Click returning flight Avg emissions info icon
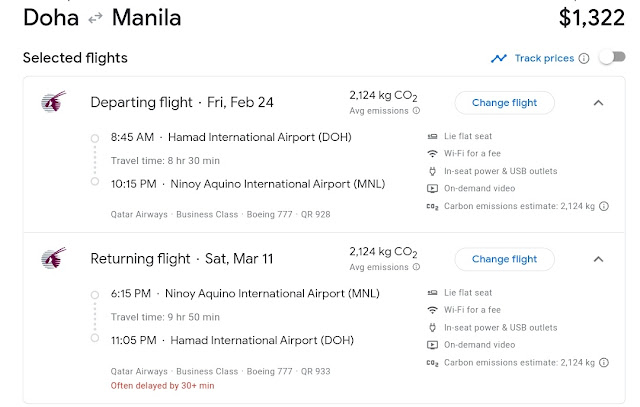 (x=417, y=268)
